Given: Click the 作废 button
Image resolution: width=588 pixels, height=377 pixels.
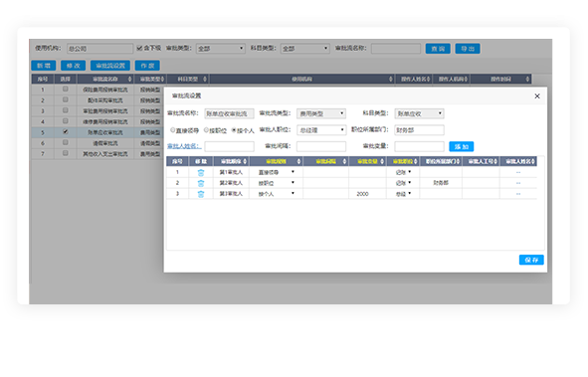Looking at the screenshot, I should [x=147, y=66].
